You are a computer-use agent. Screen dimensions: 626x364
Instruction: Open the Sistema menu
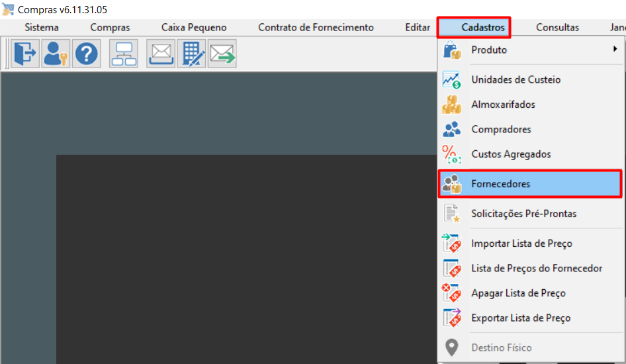click(42, 28)
